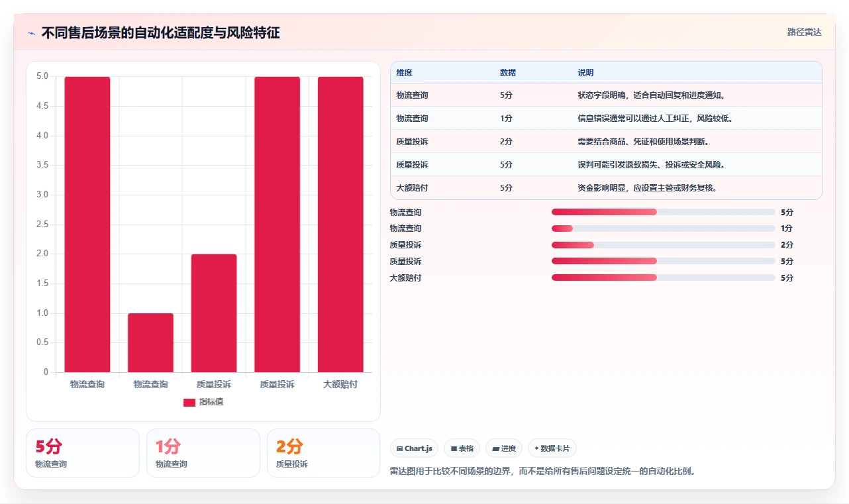Image resolution: width=849 pixels, height=504 pixels.
Task: Toggle the 指标值 legend red swatch
Action: coord(189,402)
